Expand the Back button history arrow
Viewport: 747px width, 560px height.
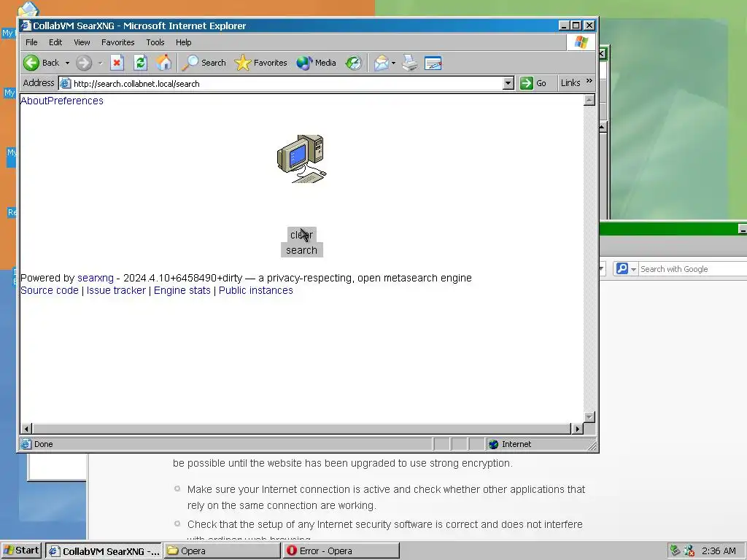pos(67,63)
